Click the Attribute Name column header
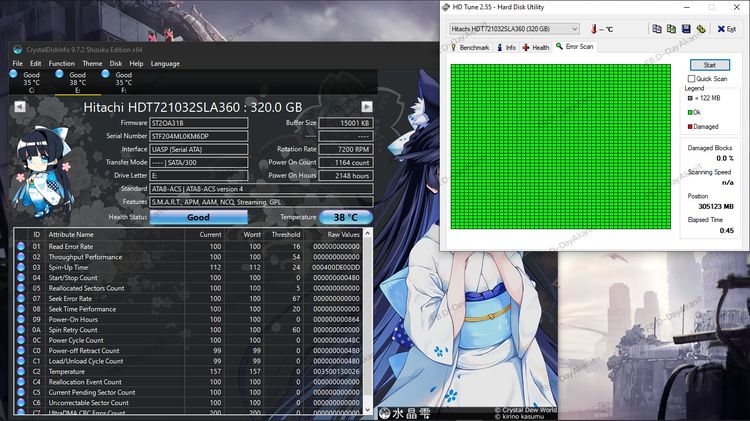The height and width of the screenshot is (421, 750). tap(71, 234)
